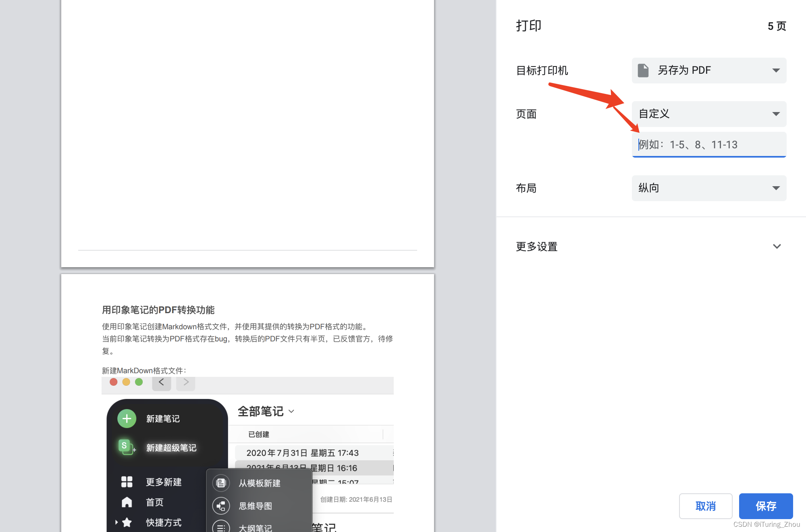The width and height of the screenshot is (806, 532).
Task: Click the New from Template icon
Action: (221, 483)
